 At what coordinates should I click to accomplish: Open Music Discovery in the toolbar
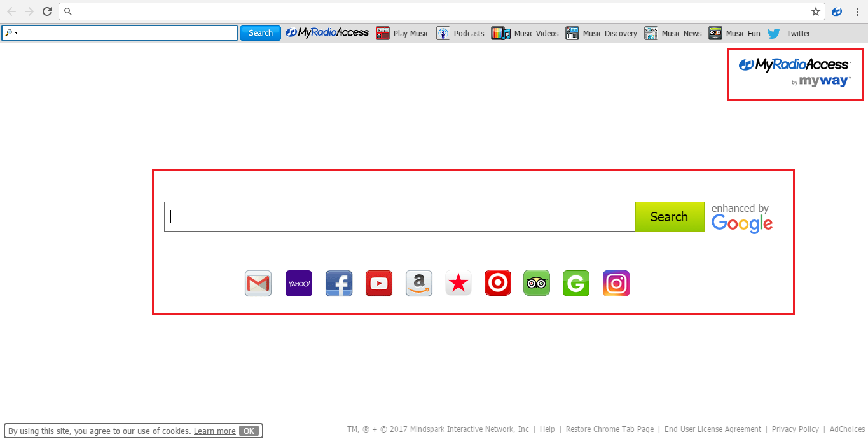coord(602,33)
